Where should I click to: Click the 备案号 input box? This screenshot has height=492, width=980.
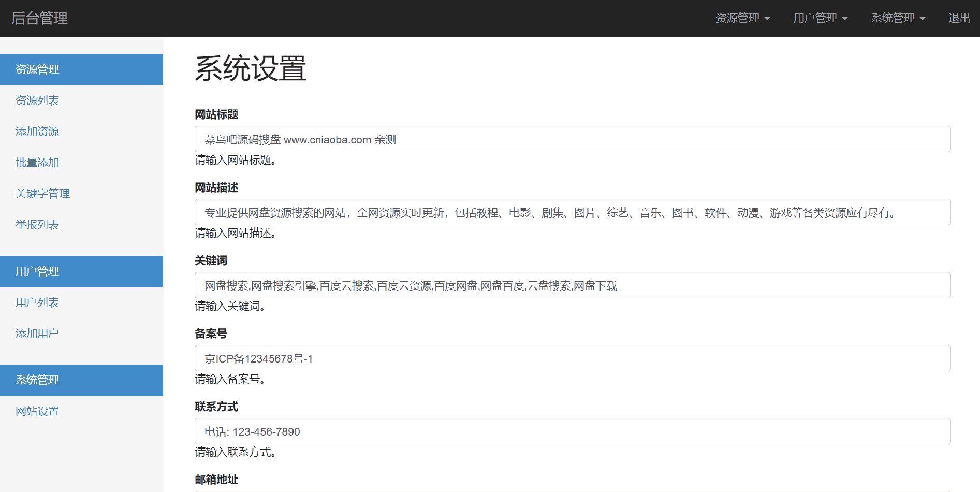coord(572,358)
